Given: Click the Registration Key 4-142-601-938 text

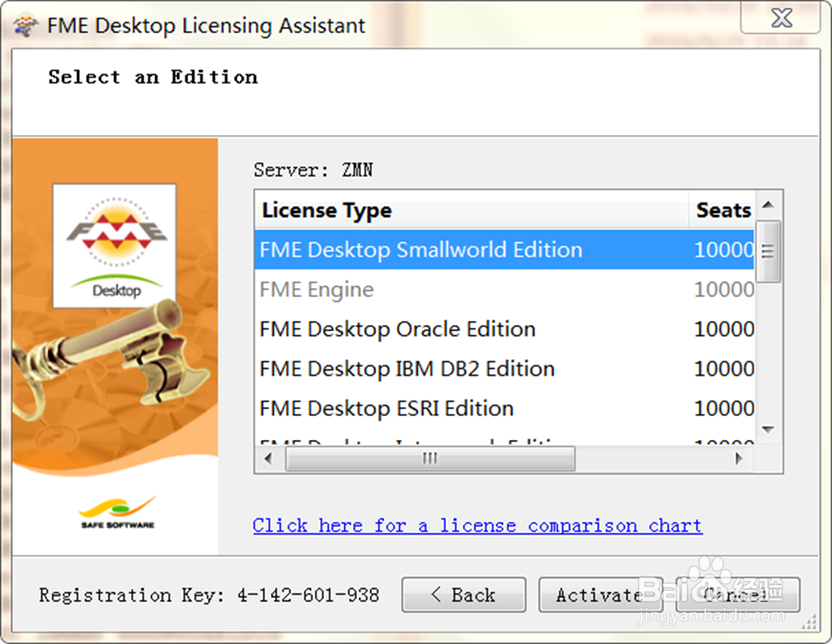Looking at the screenshot, I should pyautogui.click(x=209, y=595).
